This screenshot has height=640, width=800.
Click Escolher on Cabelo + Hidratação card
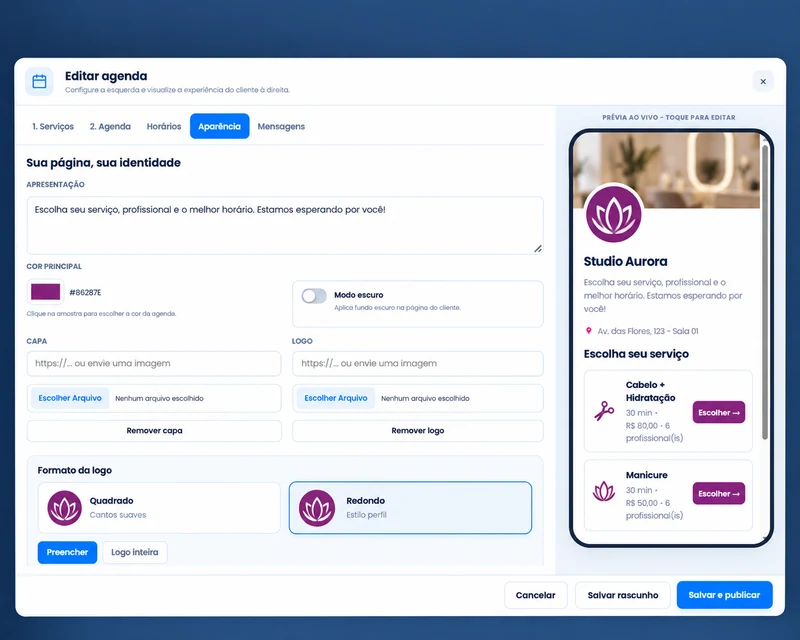coord(719,412)
